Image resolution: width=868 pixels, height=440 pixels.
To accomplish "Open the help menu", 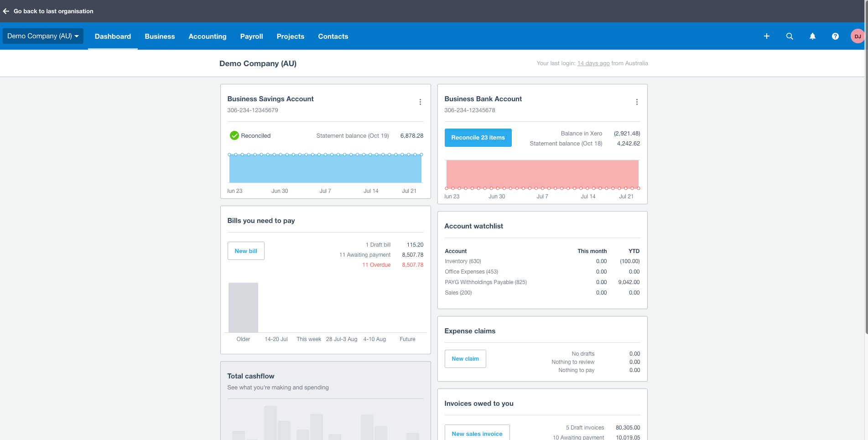I will point(835,36).
